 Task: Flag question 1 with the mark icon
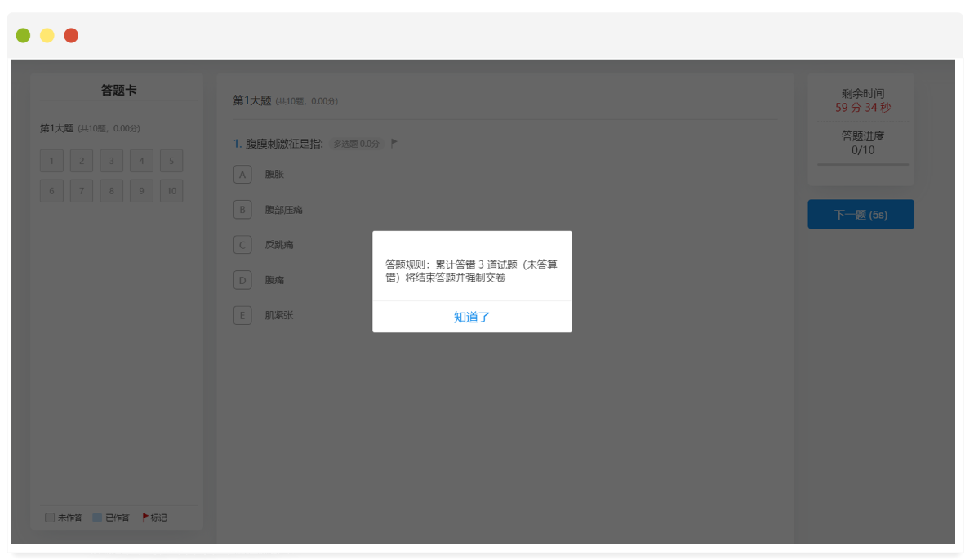coord(394,143)
